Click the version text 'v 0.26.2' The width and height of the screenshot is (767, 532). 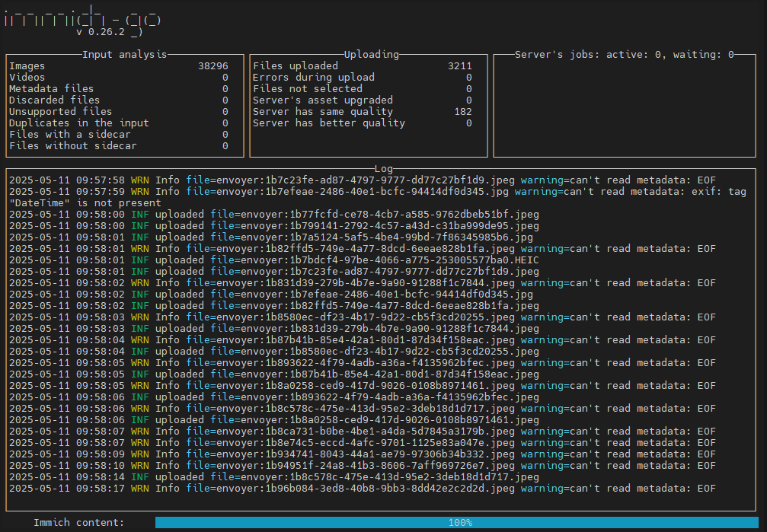(x=101, y=32)
